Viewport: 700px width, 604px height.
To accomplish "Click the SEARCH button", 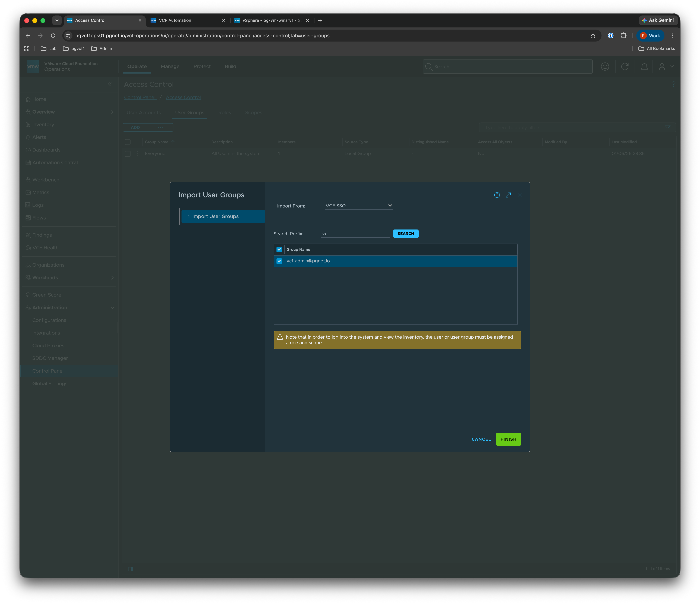I will pos(406,234).
